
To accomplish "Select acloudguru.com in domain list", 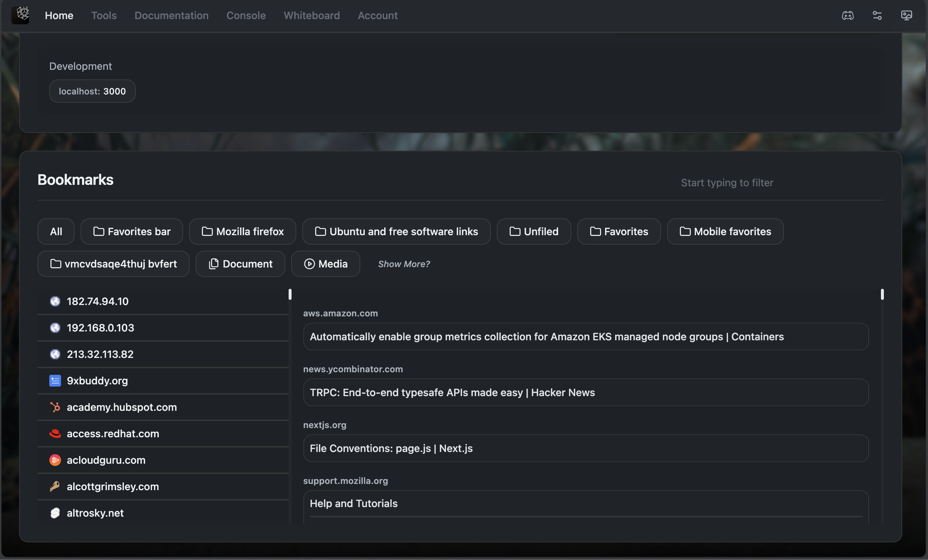I will [x=163, y=460].
